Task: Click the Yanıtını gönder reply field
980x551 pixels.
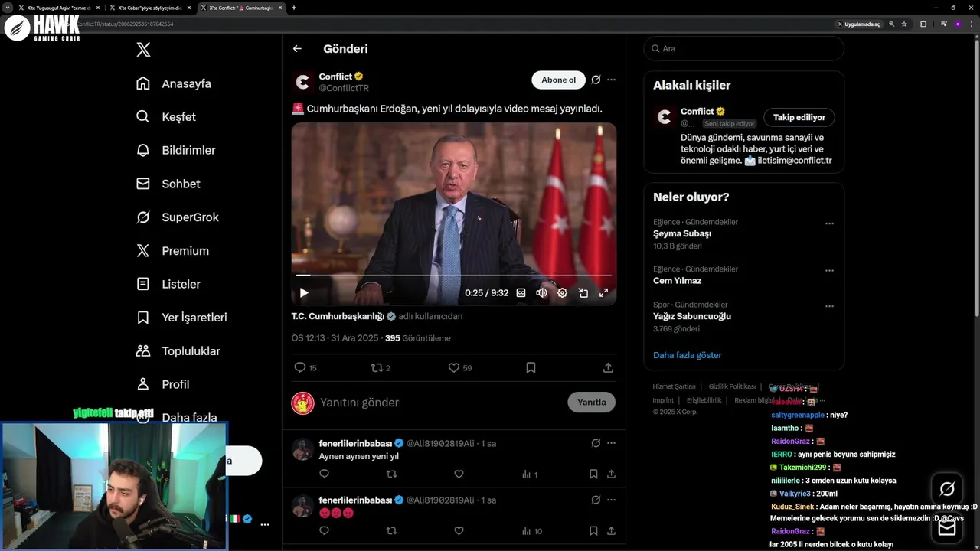Action: (440, 403)
